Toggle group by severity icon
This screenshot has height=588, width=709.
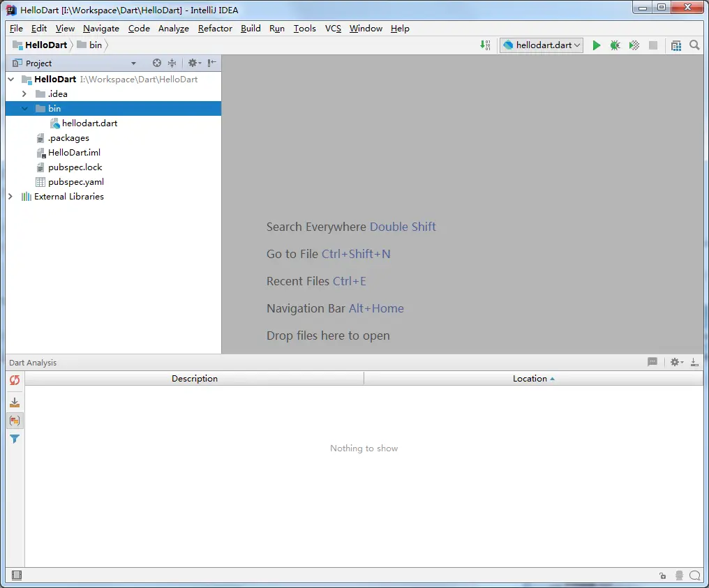15,421
